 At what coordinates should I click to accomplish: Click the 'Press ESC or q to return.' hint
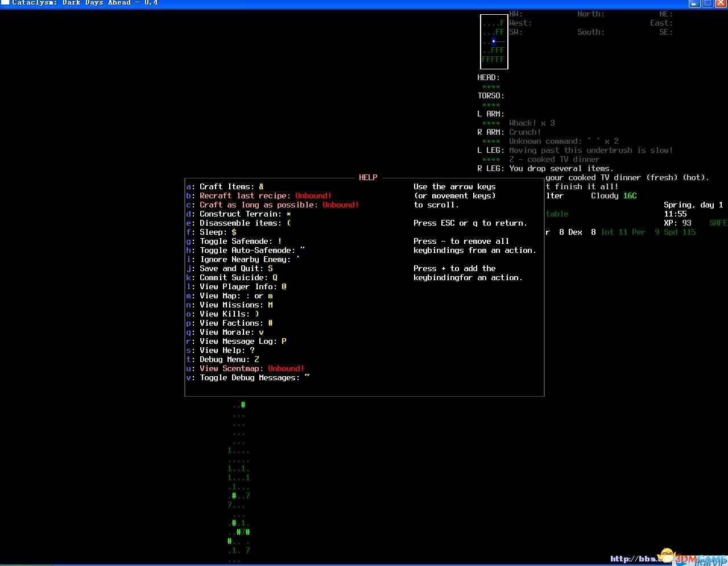[470, 223]
